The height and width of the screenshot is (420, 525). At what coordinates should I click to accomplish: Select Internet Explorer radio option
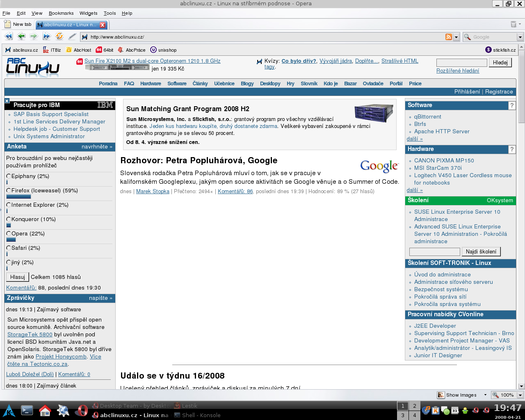(x=9, y=205)
